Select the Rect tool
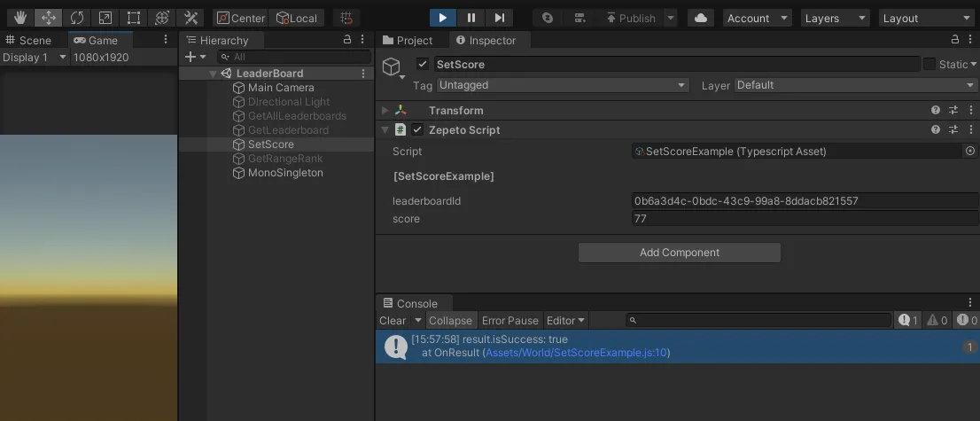The width and height of the screenshot is (980, 421). click(134, 18)
